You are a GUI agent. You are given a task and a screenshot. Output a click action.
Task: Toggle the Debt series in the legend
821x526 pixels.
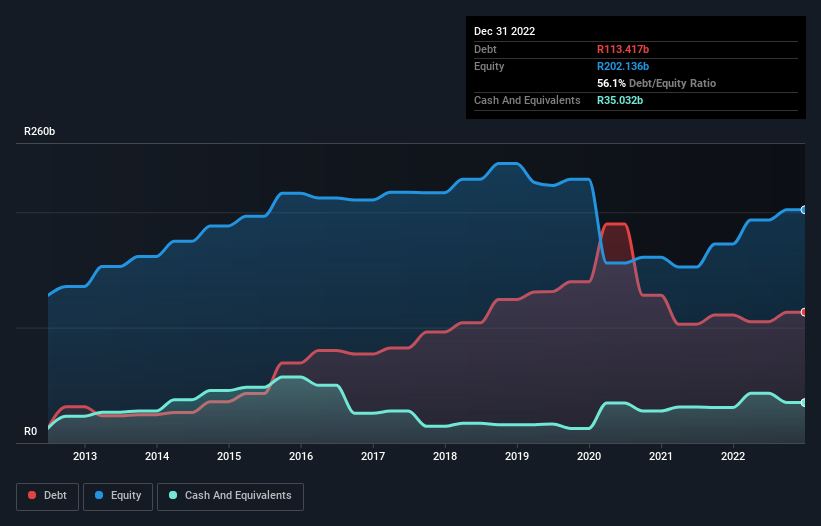coord(48,496)
